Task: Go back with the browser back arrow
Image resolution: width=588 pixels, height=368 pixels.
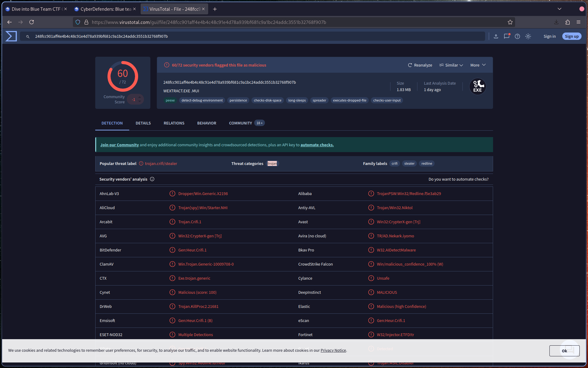Action: click(x=9, y=22)
